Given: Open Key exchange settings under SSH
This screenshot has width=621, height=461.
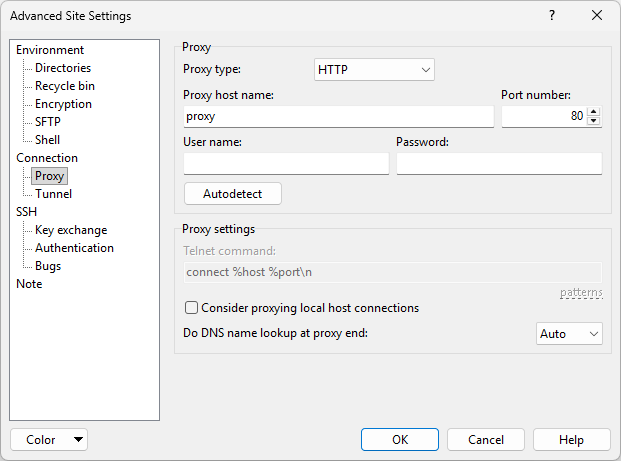Looking at the screenshot, I should point(71,230).
